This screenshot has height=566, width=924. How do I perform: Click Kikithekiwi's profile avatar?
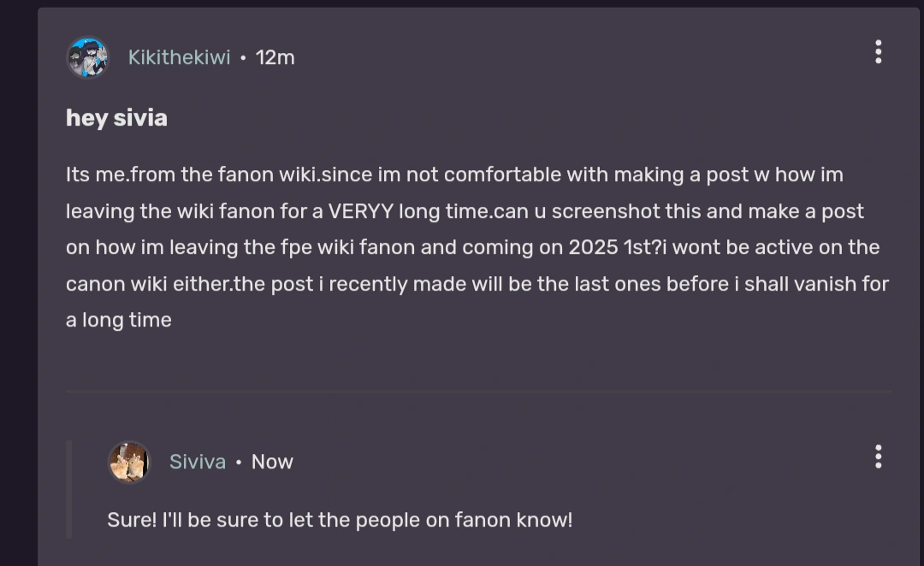[88, 56]
